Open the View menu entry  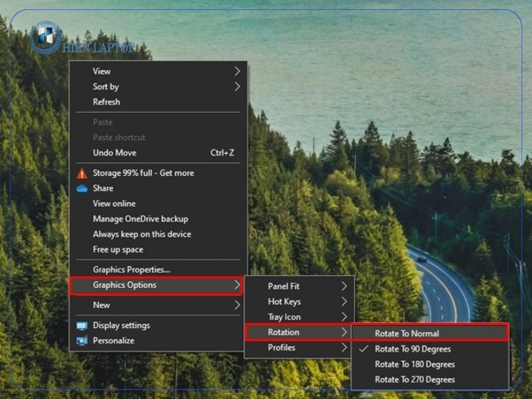pos(158,71)
